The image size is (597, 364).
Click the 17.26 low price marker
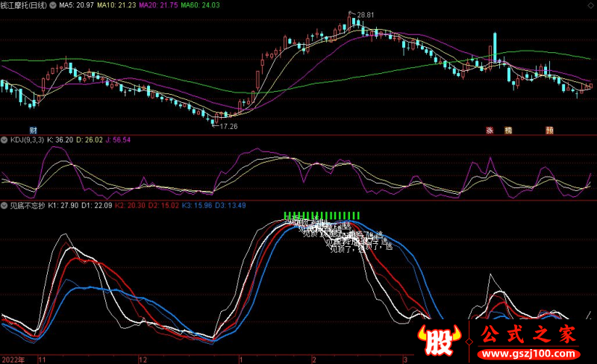point(227,127)
